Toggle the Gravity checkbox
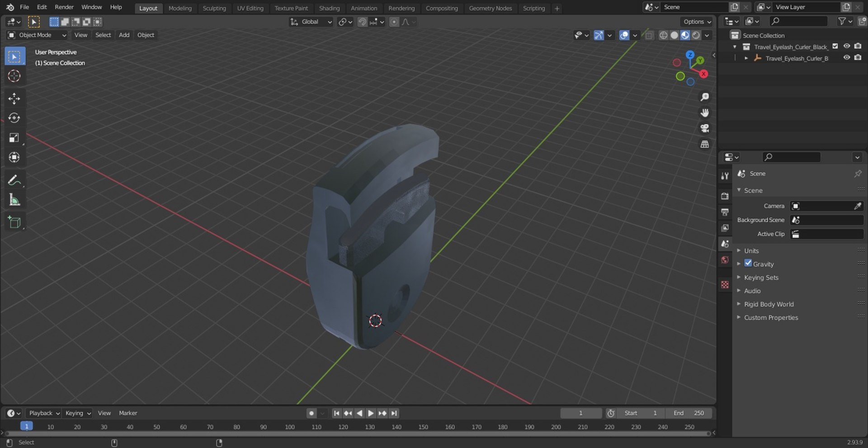The image size is (868, 448). click(748, 263)
